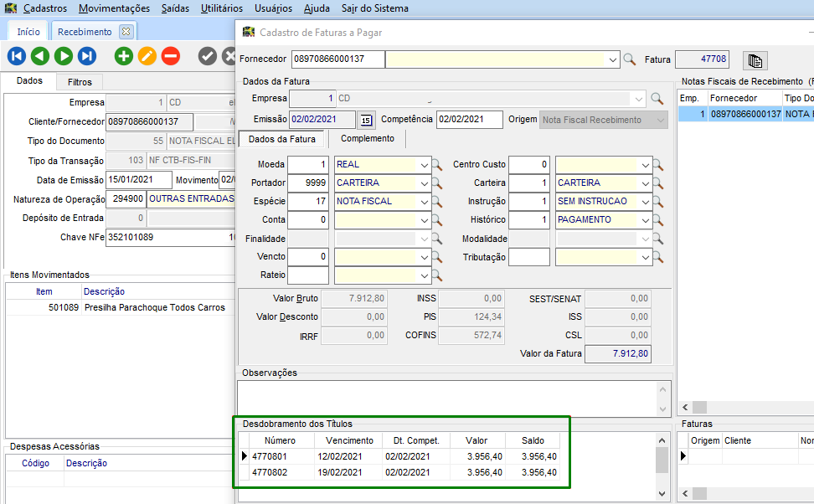Search Fornecedor with magnifier icon
Image resolution: width=814 pixels, height=504 pixels.
(x=630, y=59)
